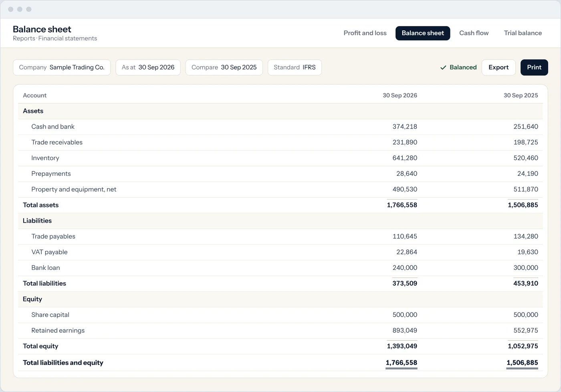The height and width of the screenshot is (392, 561).
Task: Click the Total liabilities and equity label
Action: 63,363
